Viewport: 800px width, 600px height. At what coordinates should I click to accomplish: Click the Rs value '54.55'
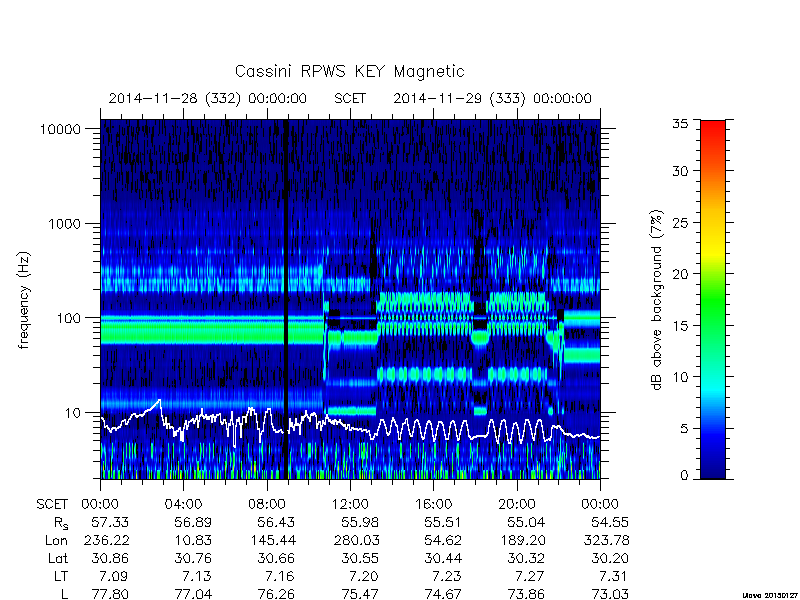click(x=610, y=522)
